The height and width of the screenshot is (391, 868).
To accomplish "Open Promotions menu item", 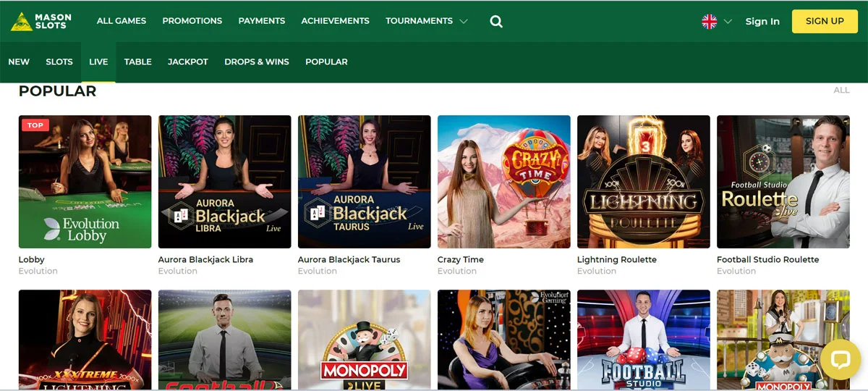I will 192,21.
